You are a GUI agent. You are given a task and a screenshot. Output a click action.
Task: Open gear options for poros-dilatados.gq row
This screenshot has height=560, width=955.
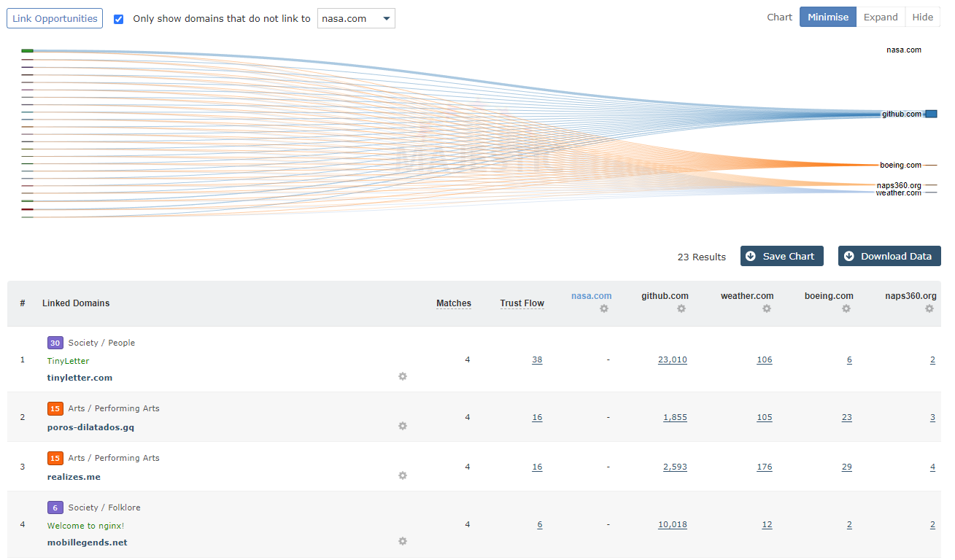pos(403,426)
